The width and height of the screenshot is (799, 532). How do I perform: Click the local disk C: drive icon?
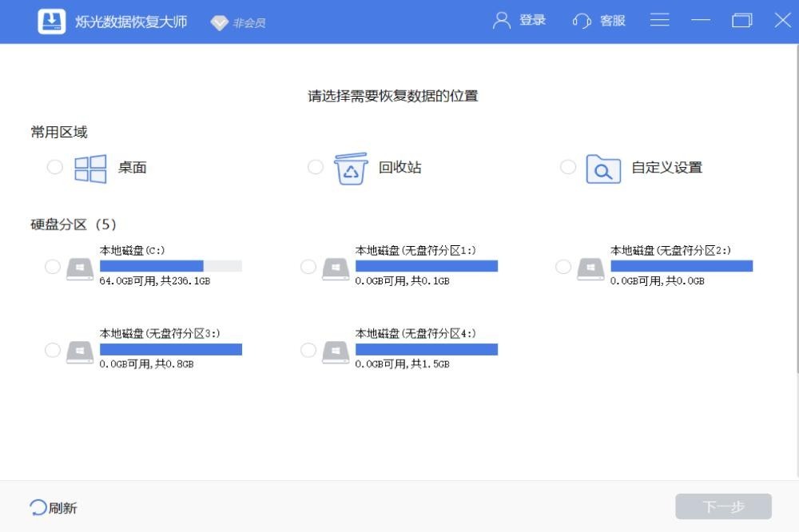pos(80,268)
